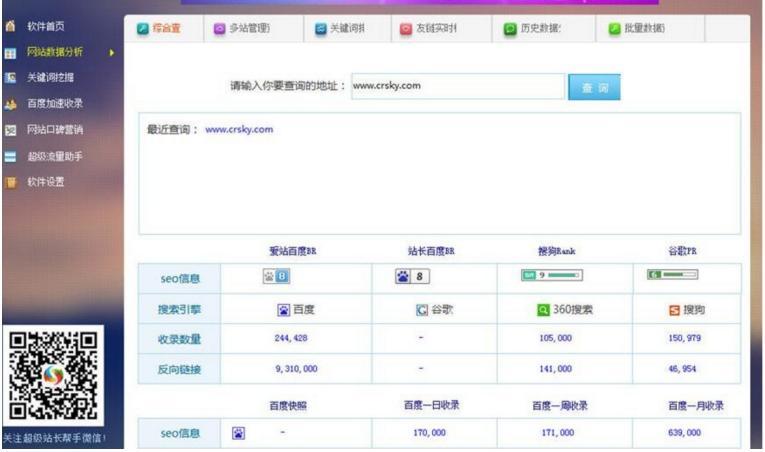765x452 pixels.
Task: Click the 搜狗Rank progress bar
Action: pyautogui.click(x=552, y=275)
